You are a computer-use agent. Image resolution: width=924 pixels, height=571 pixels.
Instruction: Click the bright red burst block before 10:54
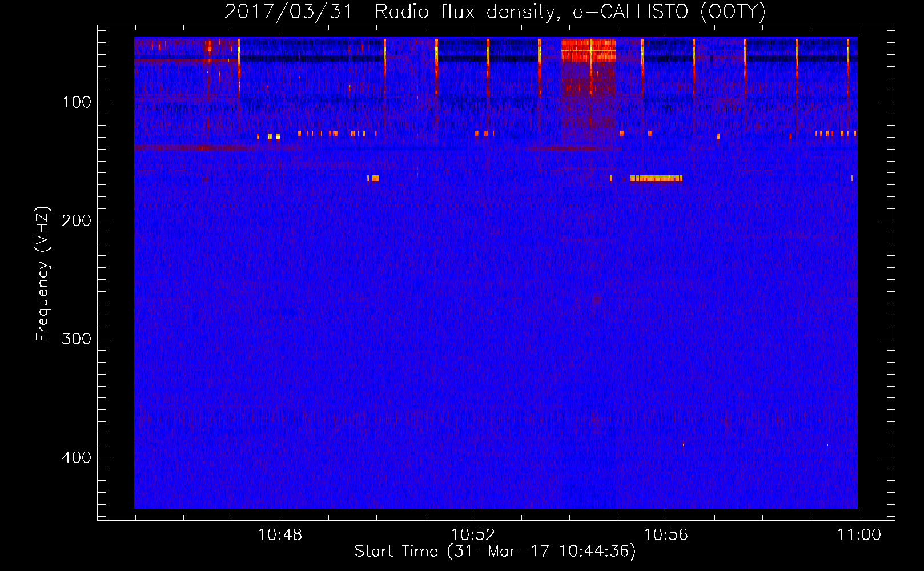click(588, 50)
